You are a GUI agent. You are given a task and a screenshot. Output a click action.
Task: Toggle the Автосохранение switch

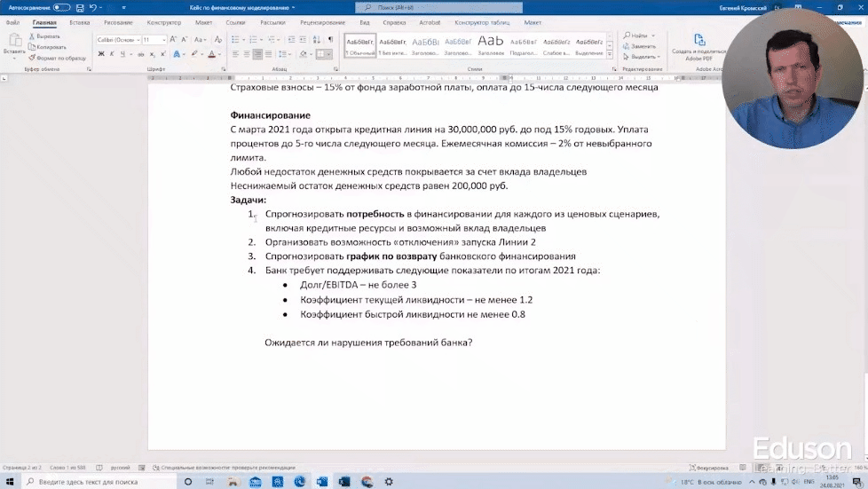coord(61,8)
